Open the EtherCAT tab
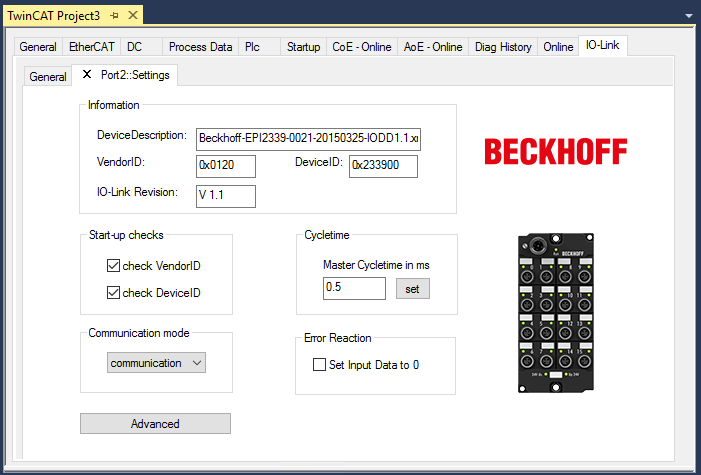This screenshot has width=701, height=475. [x=92, y=47]
